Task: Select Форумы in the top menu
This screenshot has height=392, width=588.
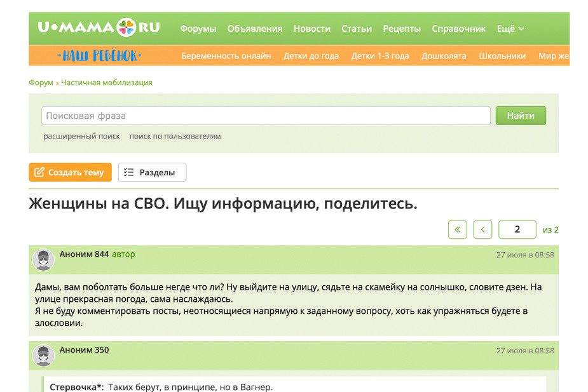Action: point(198,28)
